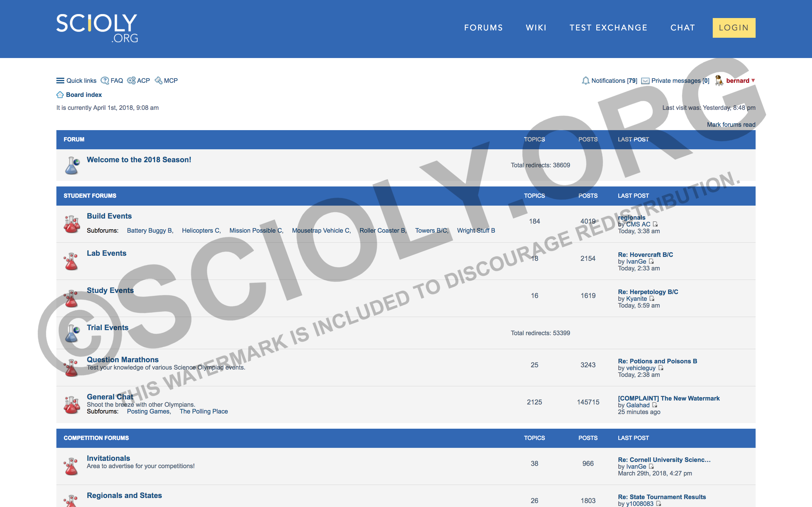The height and width of the screenshot is (507, 812).
Task: Click Mark forums read link
Action: coord(731,125)
